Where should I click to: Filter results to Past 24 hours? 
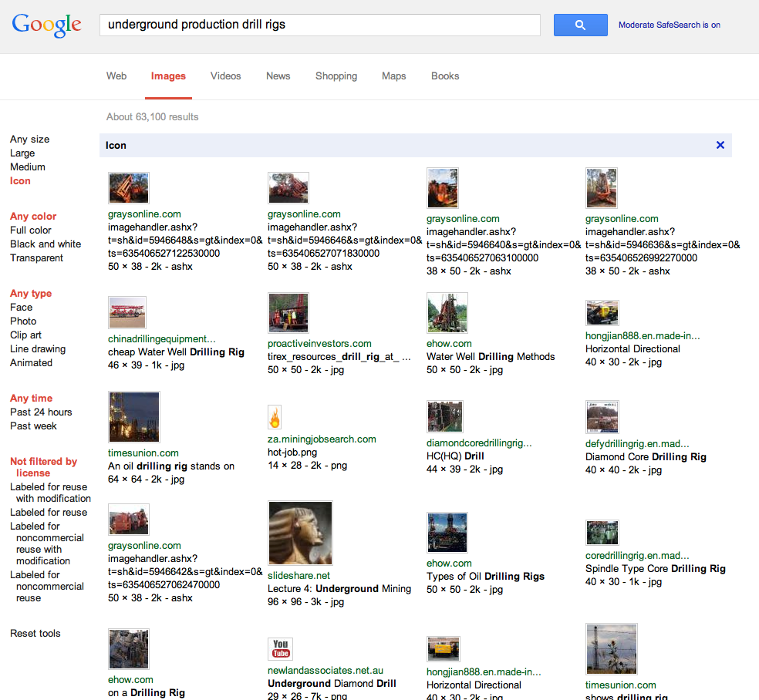(x=41, y=412)
